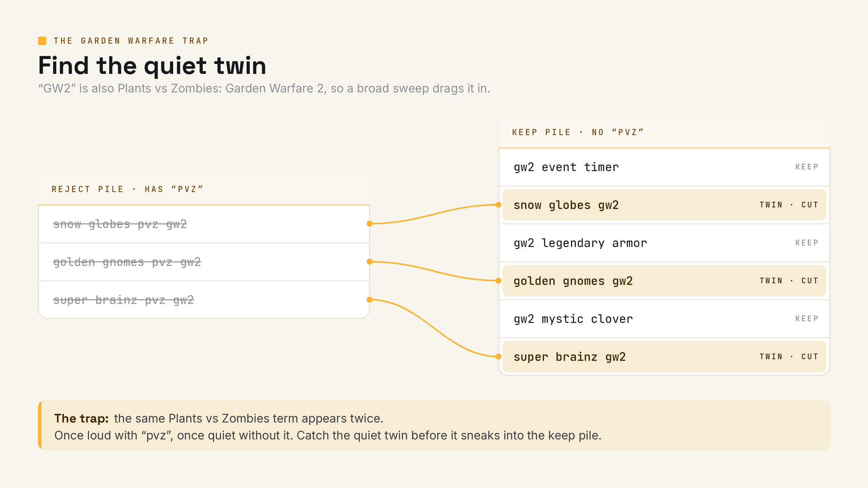This screenshot has height=488, width=868.
Task: Click connector dot beside super brainz pvz gw2
Action: (370, 300)
